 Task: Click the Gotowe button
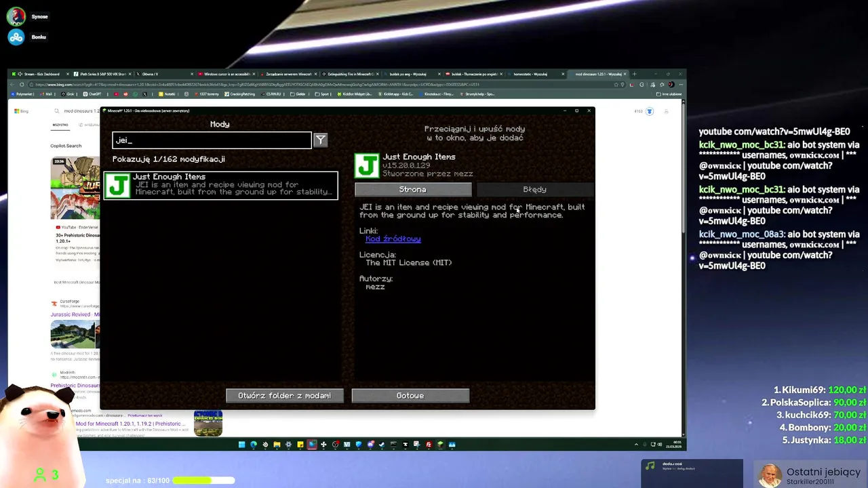coord(410,396)
